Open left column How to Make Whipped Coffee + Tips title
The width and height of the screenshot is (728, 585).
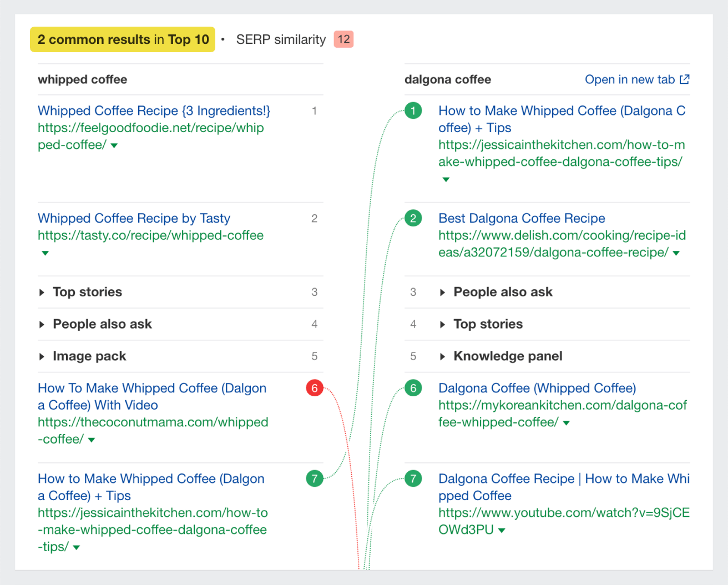[151, 487]
